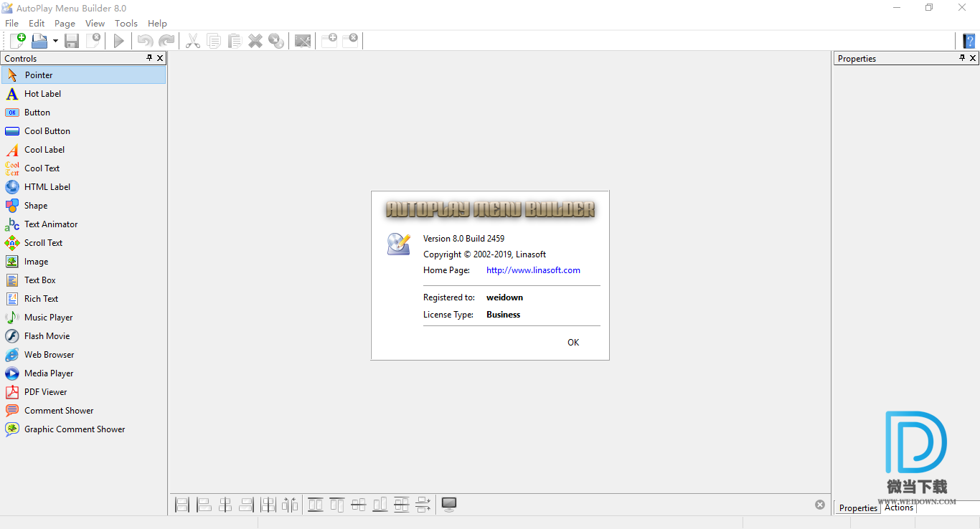Toggle auto-hide pin on Properties panel
Viewport: 980px width, 529px height.
point(962,58)
